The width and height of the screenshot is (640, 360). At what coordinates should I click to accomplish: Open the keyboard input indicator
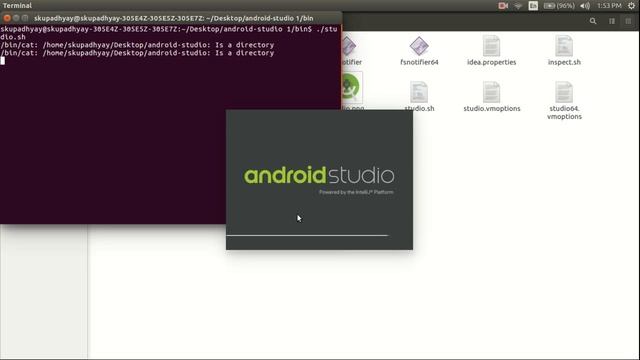533,6
